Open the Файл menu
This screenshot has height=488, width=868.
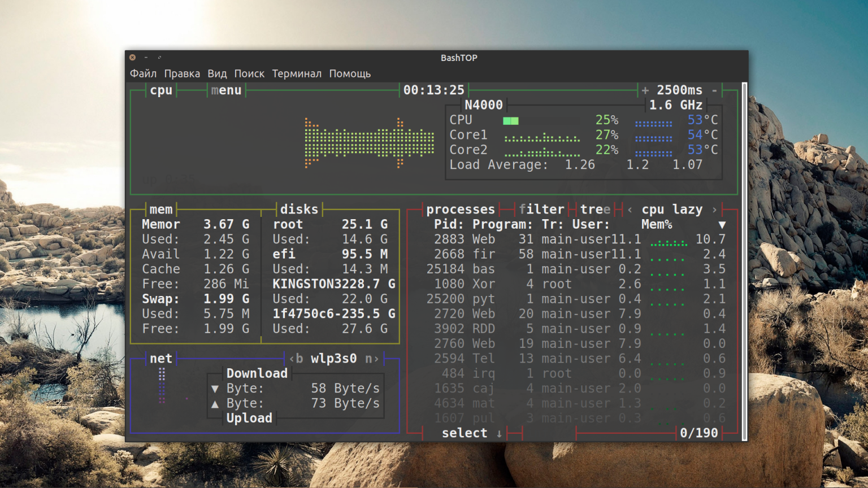[x=143, y=74]
